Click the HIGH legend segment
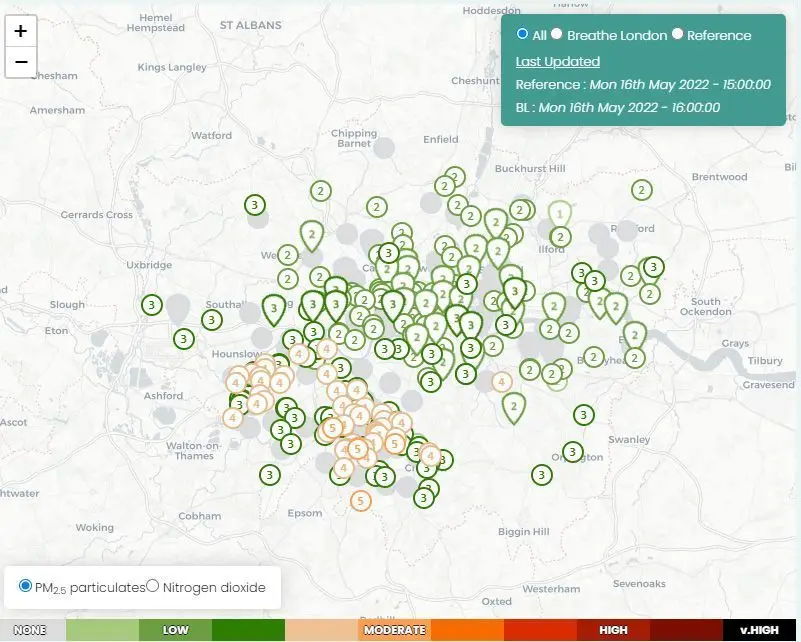 613,630
